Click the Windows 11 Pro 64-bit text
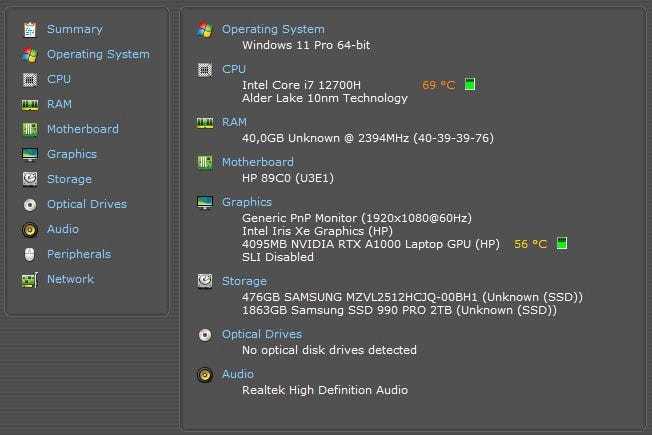Viewport: 652px width, 435px height. [306, 45]
